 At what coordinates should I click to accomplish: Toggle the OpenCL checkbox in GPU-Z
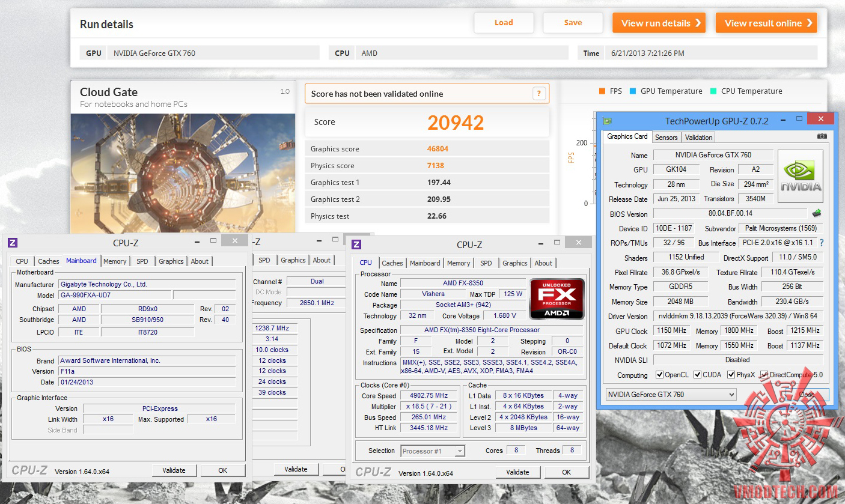pos(660,375)
